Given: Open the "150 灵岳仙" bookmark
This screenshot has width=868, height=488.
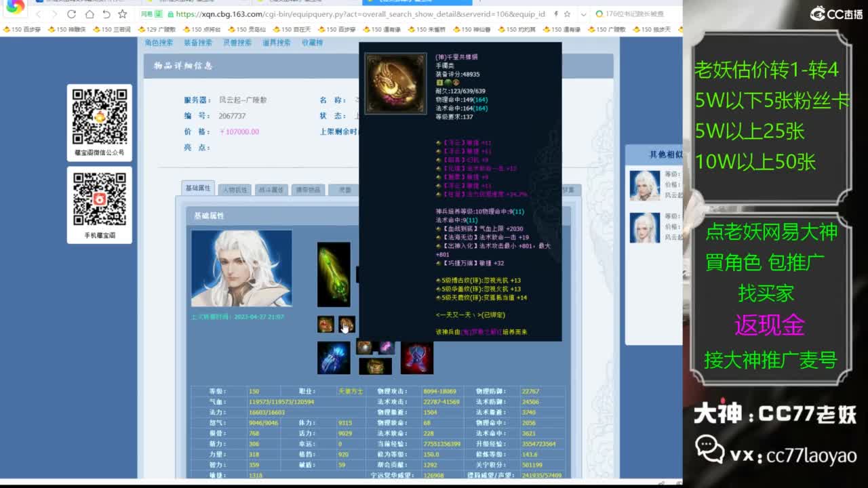Looking at the screenshot, I should tap(246, 29).
